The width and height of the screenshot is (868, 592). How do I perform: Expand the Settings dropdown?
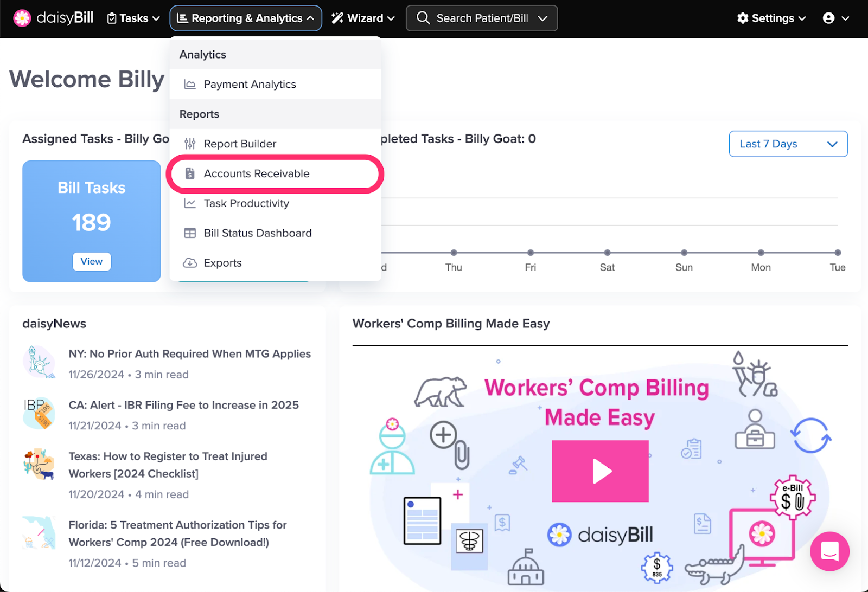click(x=771, y=18)
